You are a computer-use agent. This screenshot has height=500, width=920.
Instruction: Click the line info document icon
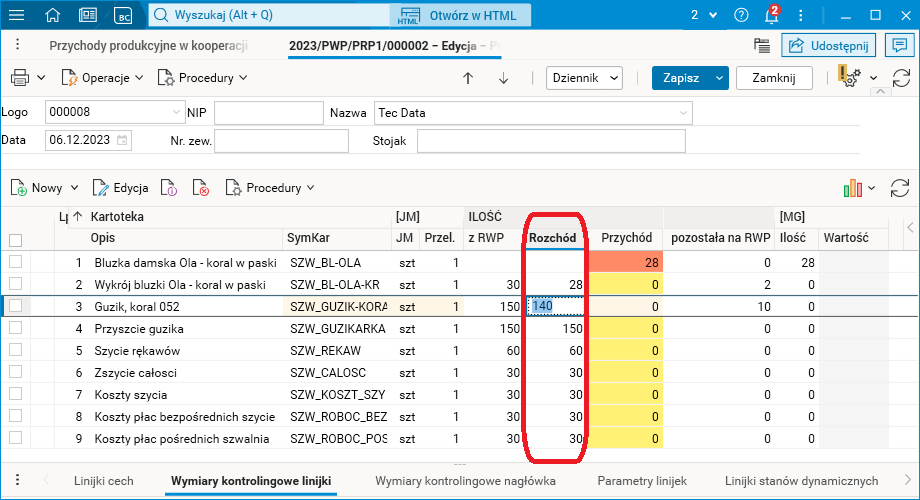coord(169,188)
